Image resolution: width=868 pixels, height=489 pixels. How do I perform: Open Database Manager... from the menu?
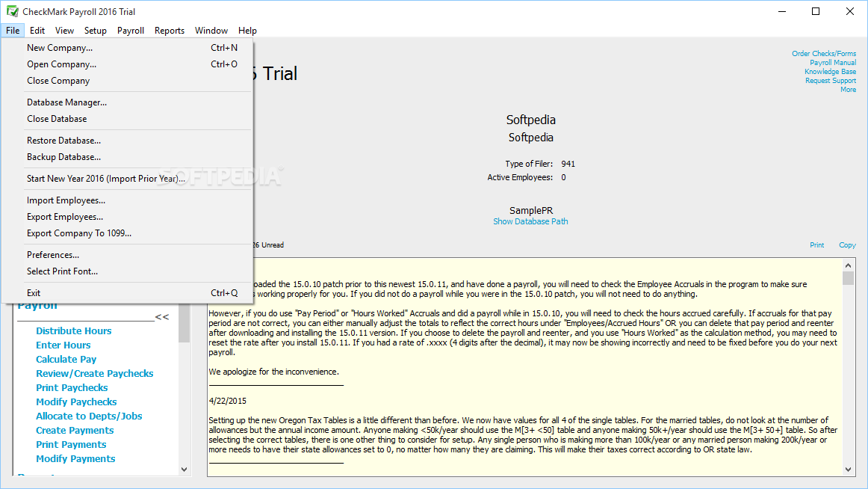(x=127, y=102)
